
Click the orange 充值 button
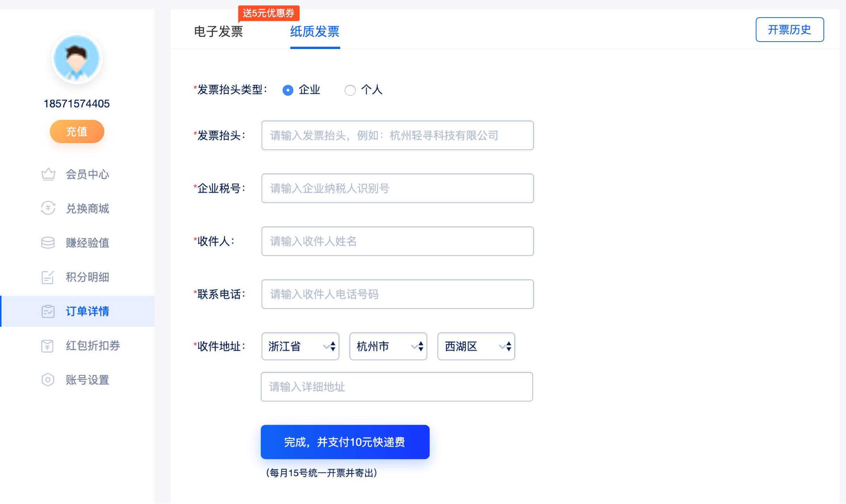click(77, 131)
